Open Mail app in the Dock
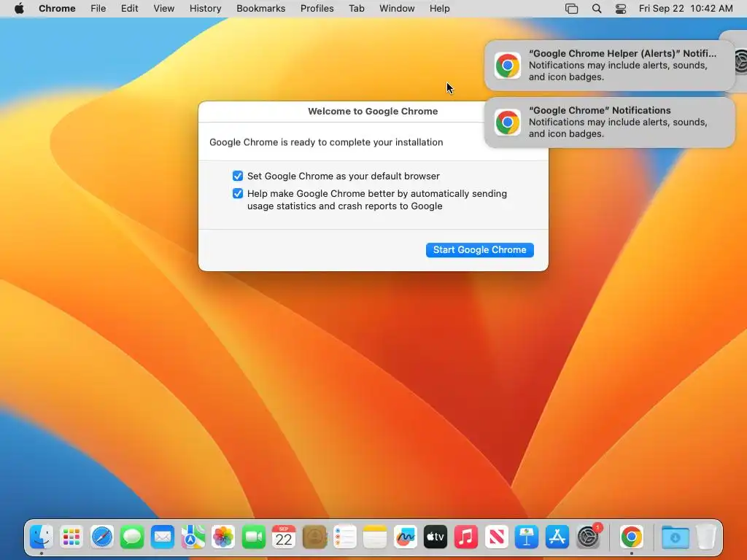Screen dimensions: 747x560 pos(163,537)
